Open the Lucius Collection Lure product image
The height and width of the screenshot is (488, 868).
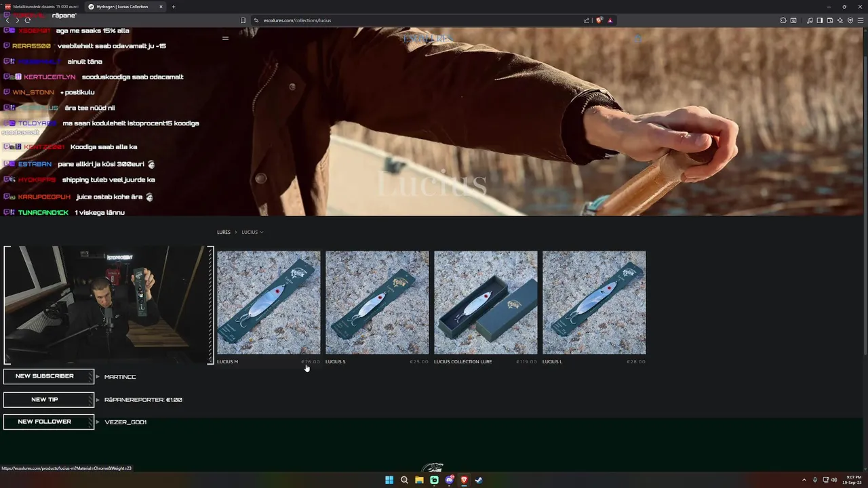coord(486,302)
